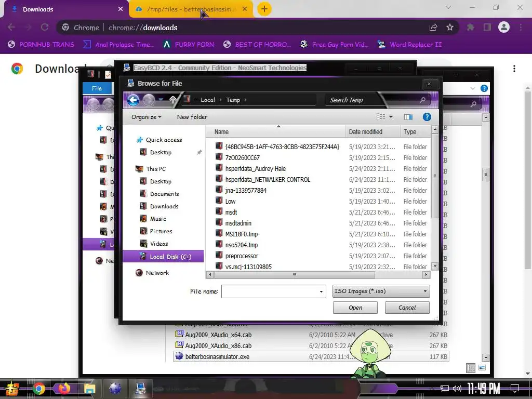Click the Forward arrow in Browse for File dialog
Viewport: 532px width, 399px height.
149,100
